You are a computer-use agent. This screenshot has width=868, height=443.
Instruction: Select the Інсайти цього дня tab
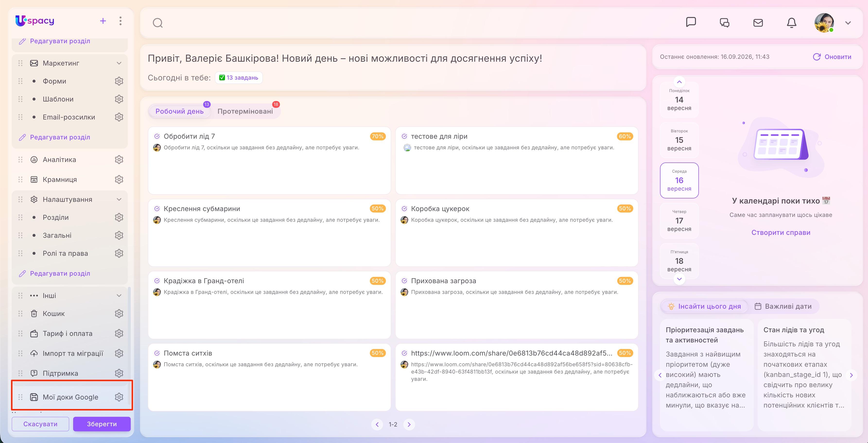(704, 307)
